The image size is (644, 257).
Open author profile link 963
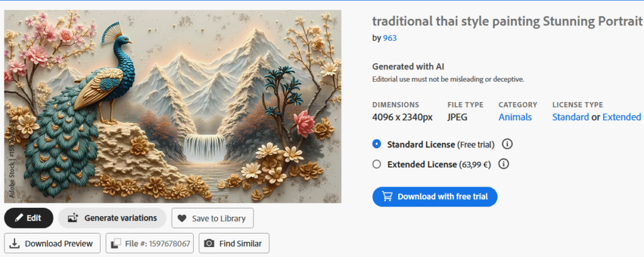[x=390, y=38]
